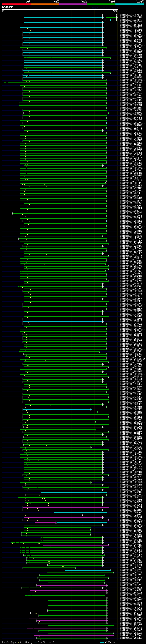
Task: Select the UniRef100_Q4P4M3 label
Action: (131, 545)
